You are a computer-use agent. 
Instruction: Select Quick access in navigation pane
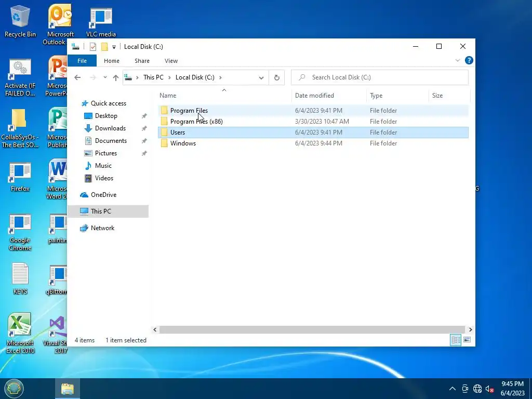point(108,103)
